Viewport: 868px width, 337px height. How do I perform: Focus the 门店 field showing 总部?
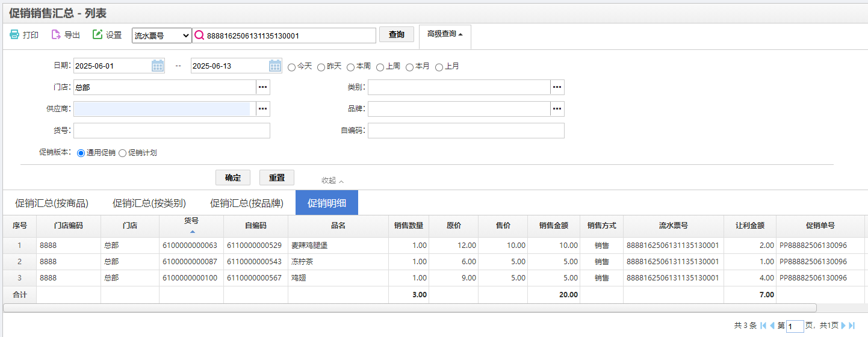point(165,87)
